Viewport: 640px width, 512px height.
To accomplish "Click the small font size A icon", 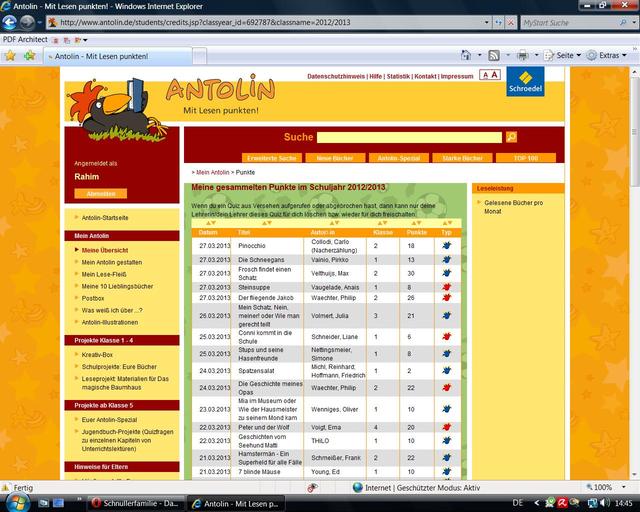I will coord(485,75).
